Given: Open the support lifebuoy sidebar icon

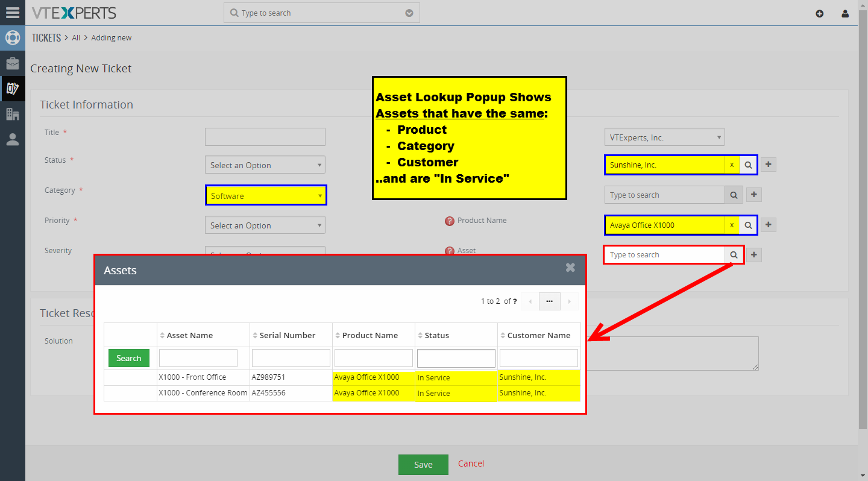Looking at the screenshot, I should click(13, 38).
